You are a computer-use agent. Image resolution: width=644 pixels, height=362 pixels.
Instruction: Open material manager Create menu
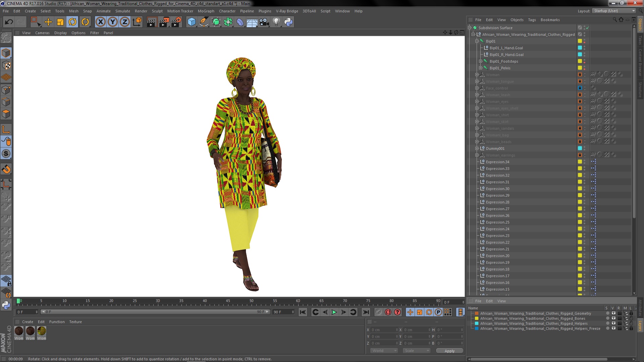point(28,322)
